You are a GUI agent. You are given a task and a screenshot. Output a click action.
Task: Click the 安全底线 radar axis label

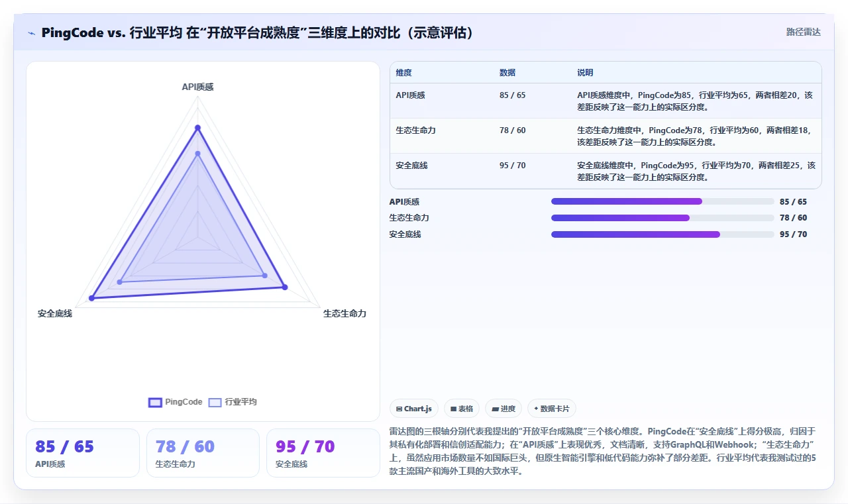(x=55, y=313)
